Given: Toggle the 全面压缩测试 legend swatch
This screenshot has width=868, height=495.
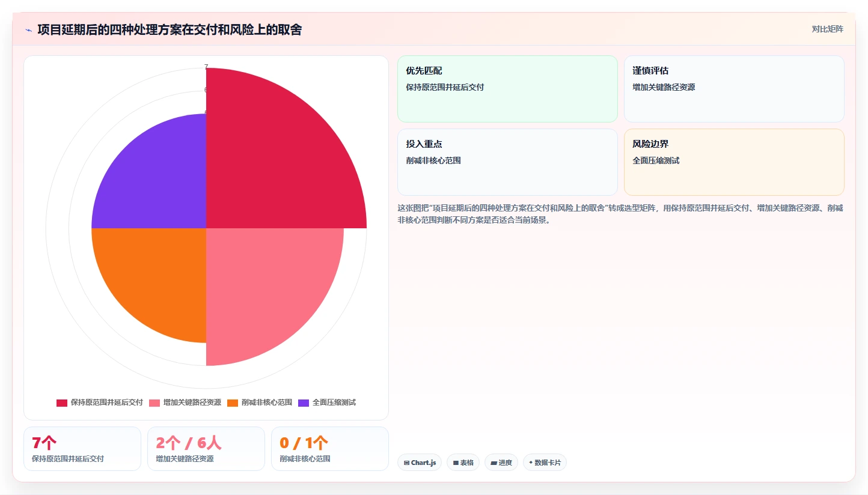Looking at the screenshot, I should pyautogui.click(x=304, y=402).
